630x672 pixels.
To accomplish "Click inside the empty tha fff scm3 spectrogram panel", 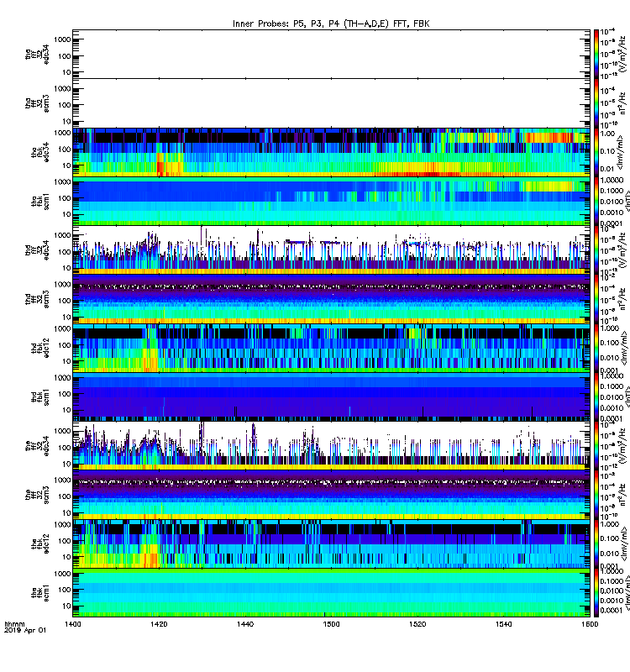I will [x=331, y=103].
